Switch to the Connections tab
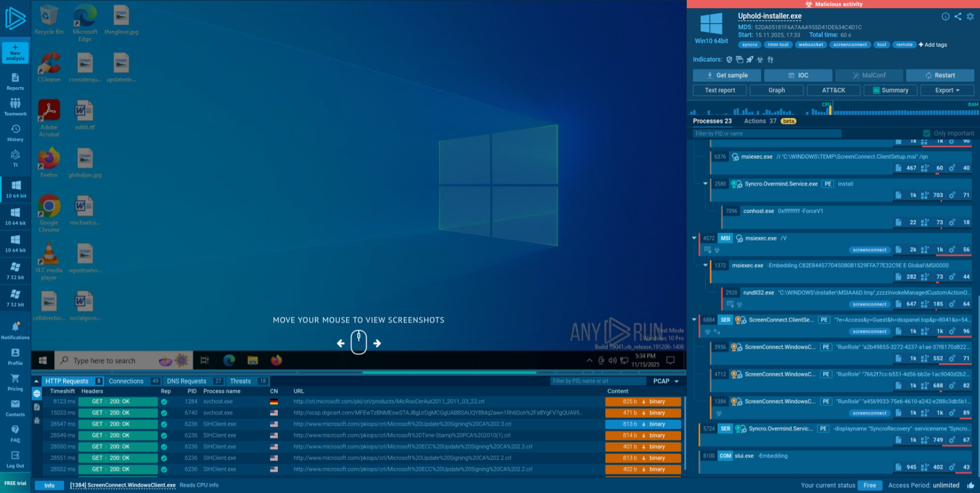 [x=134, y=381]
